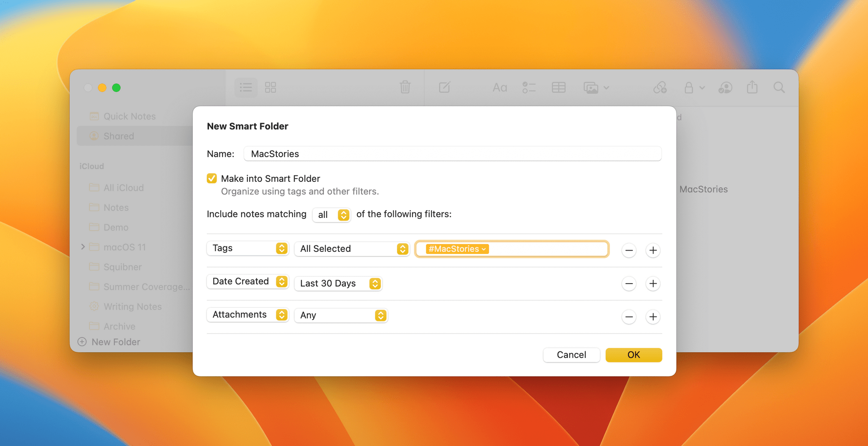Open the photos and media menu
The height and width of the screenshot is (446, 868).
596,88
